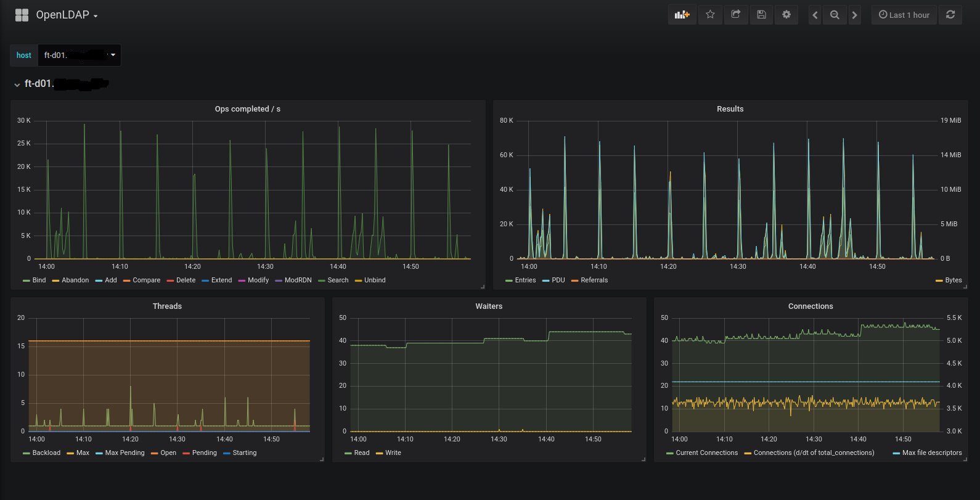Open the Last 1 hour time picker
The width and height of the screenshot is (980, 500).
[904, 15]
